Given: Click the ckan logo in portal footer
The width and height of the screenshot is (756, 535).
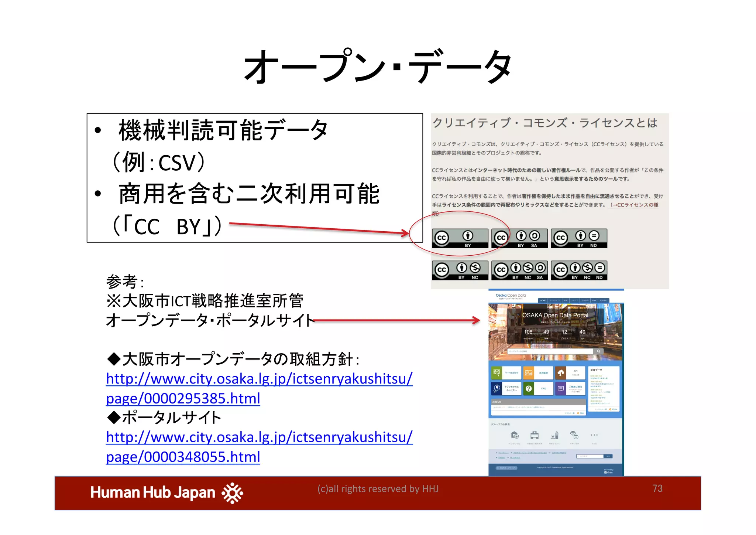Looking at the screenshot, I should click(608, 472).
